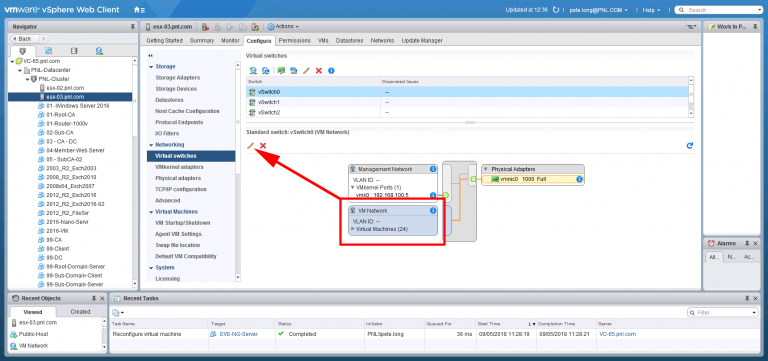View info for the selected virtual switch
Screen dimensions: 768x361
(x=331, y=71)
